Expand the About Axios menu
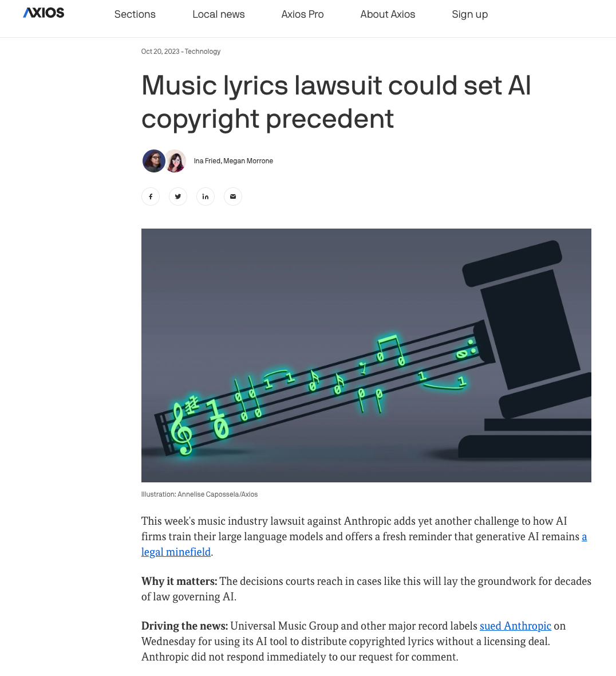Image resolution: width=616 pixels, height=676 pixels. point(388,14)
